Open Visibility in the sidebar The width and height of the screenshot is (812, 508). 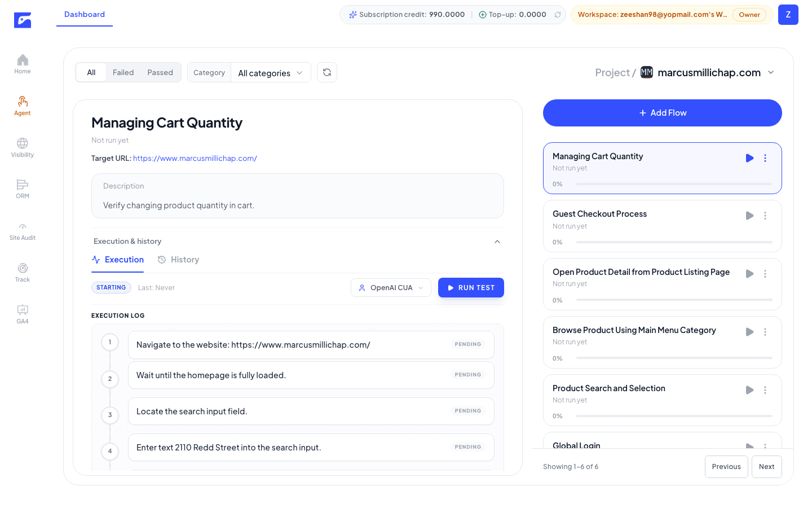coord(23,147)
